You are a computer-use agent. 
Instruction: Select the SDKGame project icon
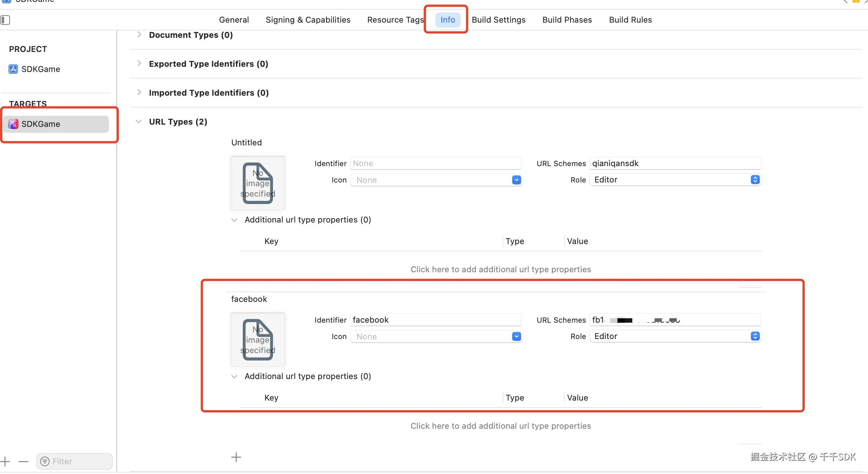[x=13, y=69]
